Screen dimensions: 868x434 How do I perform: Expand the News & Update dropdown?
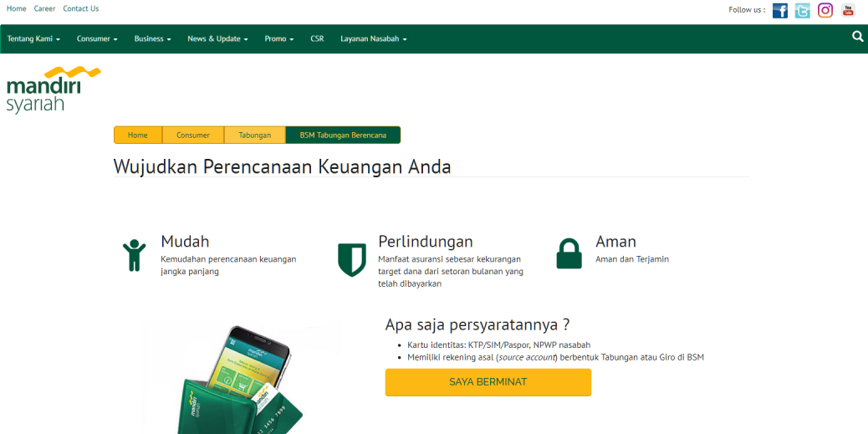[x=217, y=38]
